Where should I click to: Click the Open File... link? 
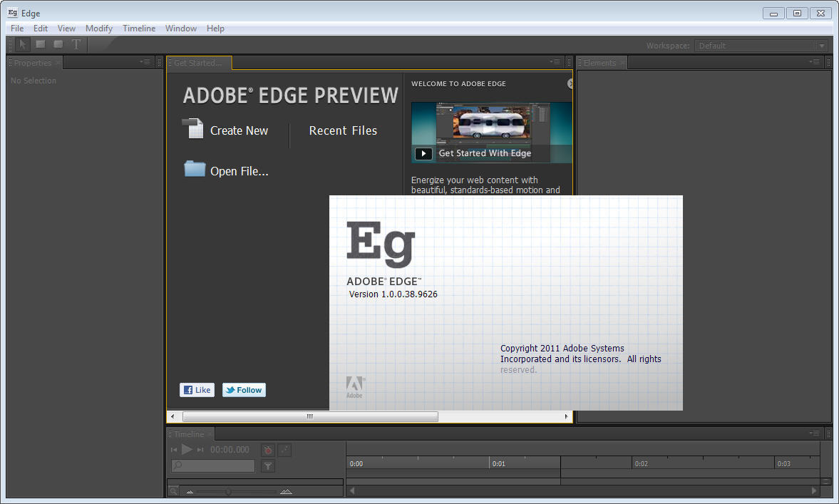[240, 171]
